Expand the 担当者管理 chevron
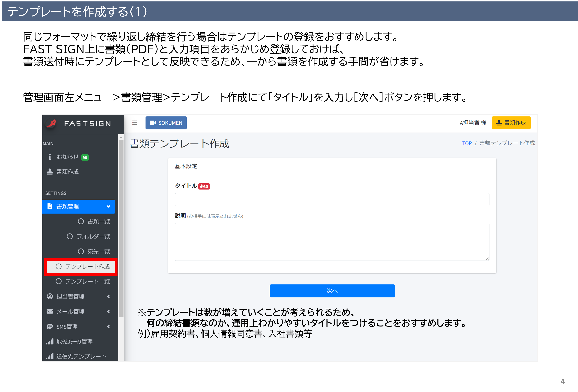Screen dimensions: 578x392 coord(108,296)
